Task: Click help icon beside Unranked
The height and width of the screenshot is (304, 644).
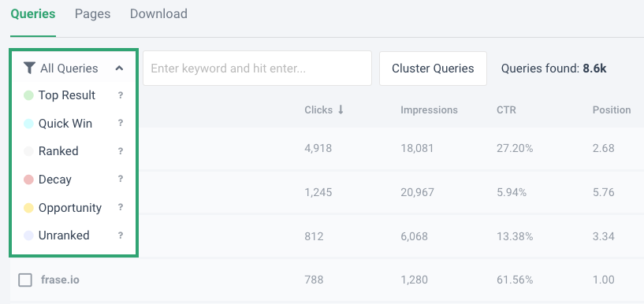Action: (121, 235)
